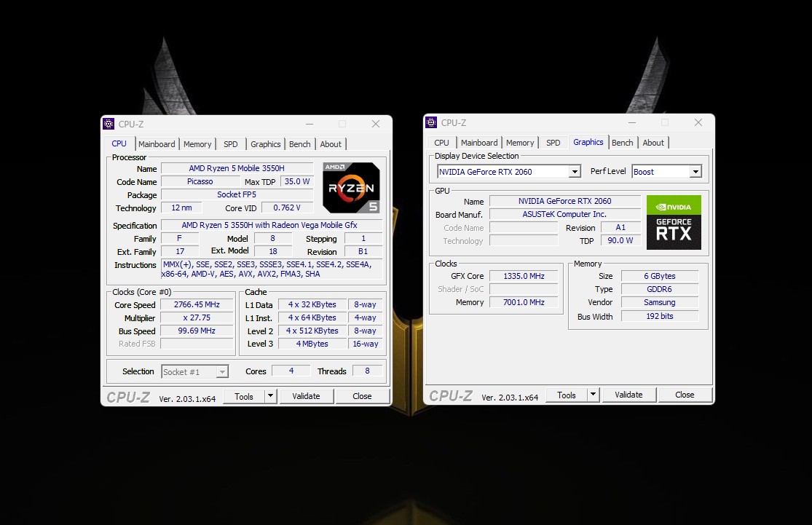Click code name value 'Picasso'

[200, 181]
